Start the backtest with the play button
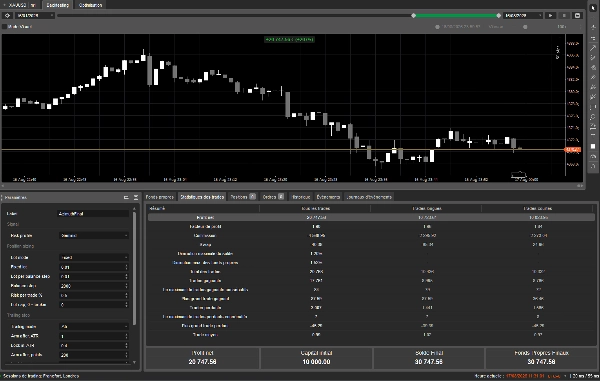Screen dimensions: 600x381 (x=550, y=15)
